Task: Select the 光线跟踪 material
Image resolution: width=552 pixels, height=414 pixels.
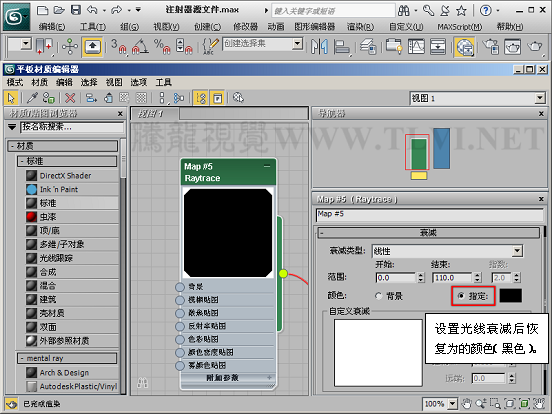Action: [x=72, y=258]
